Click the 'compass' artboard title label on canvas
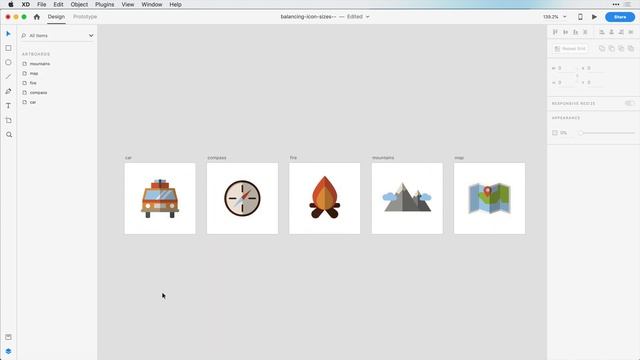The width and height of the screenshot is (640, 360). tap(217, 158)
